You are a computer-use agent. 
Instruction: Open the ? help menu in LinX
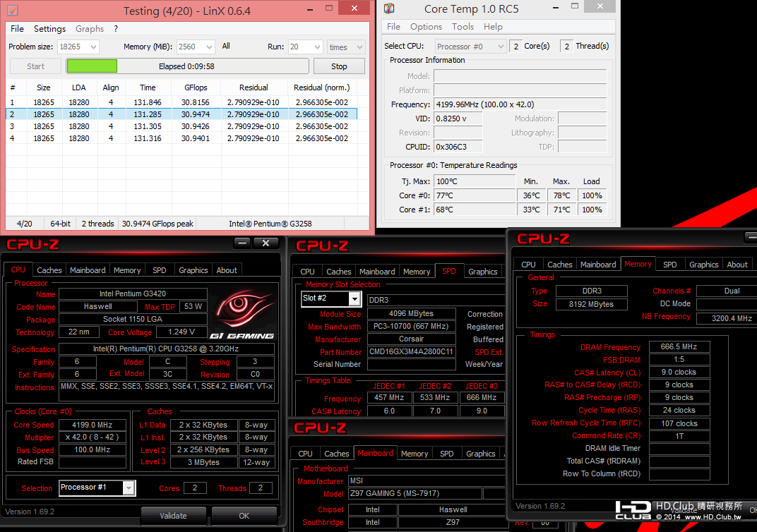click(116, 29)
